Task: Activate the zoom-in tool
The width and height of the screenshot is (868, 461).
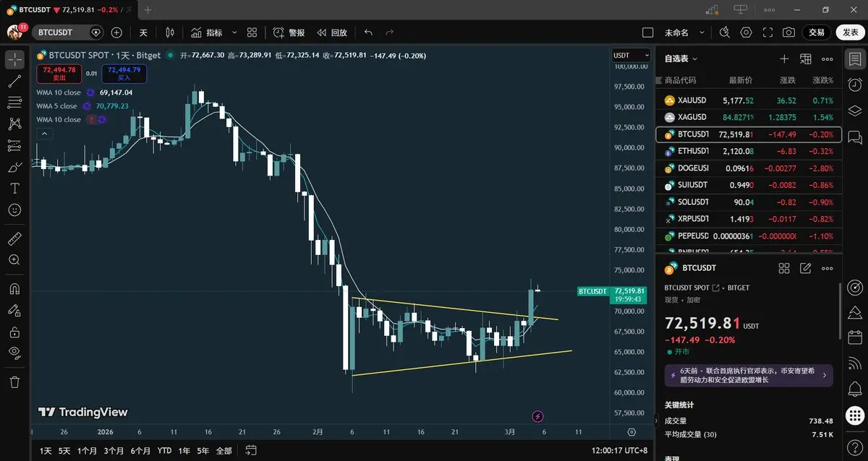Action: click(x=14, y=259)
